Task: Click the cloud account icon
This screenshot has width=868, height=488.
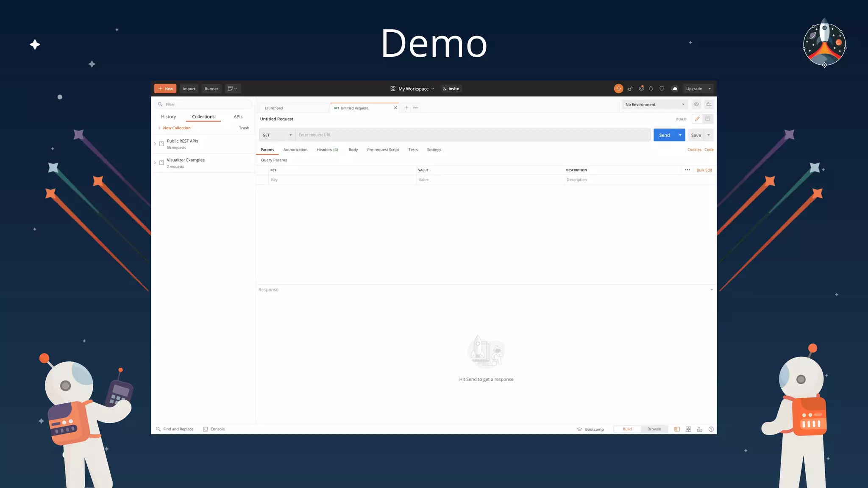Action: (675, 89)
